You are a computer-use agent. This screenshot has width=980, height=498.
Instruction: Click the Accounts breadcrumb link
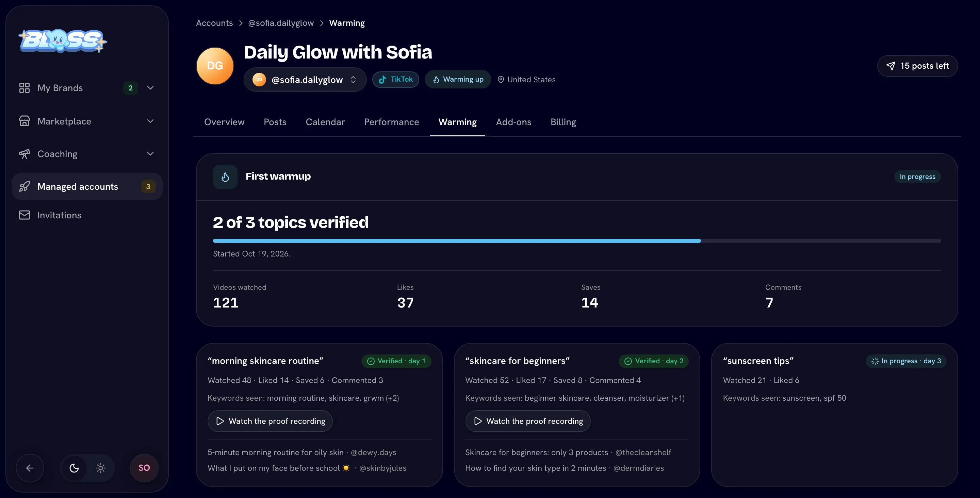click(x=214, y=23)
